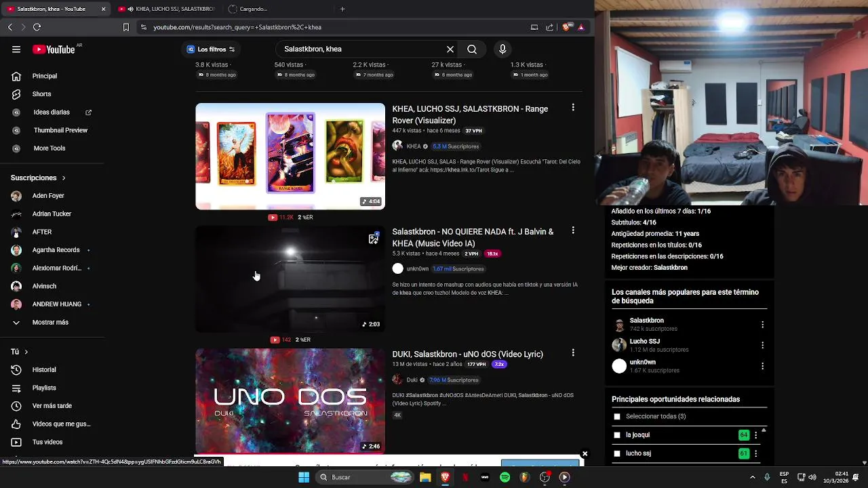Image resolution: width=868 pixels, height=488 pixels.
Task: Reload the page in the browser
Action: click(37, 27)
